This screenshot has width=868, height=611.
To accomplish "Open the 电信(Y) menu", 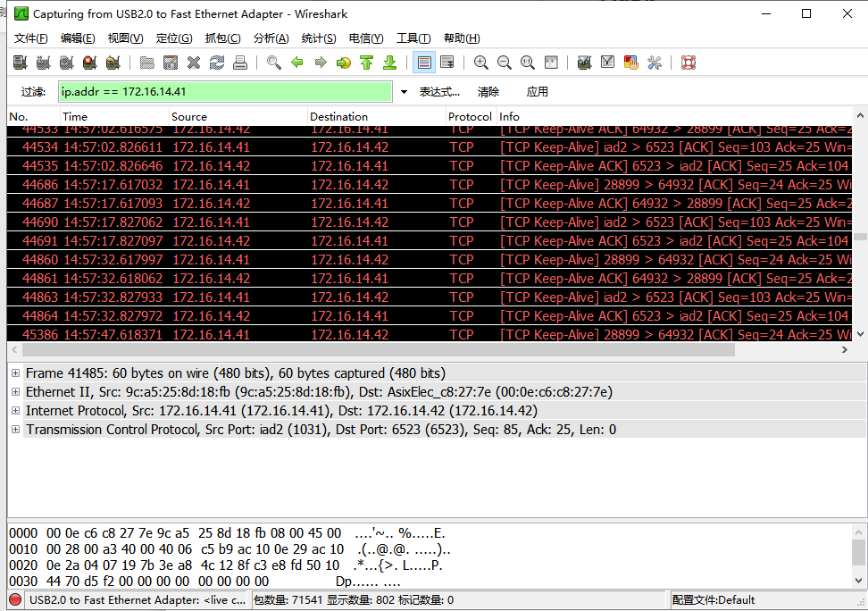I will tap(366, 38).
